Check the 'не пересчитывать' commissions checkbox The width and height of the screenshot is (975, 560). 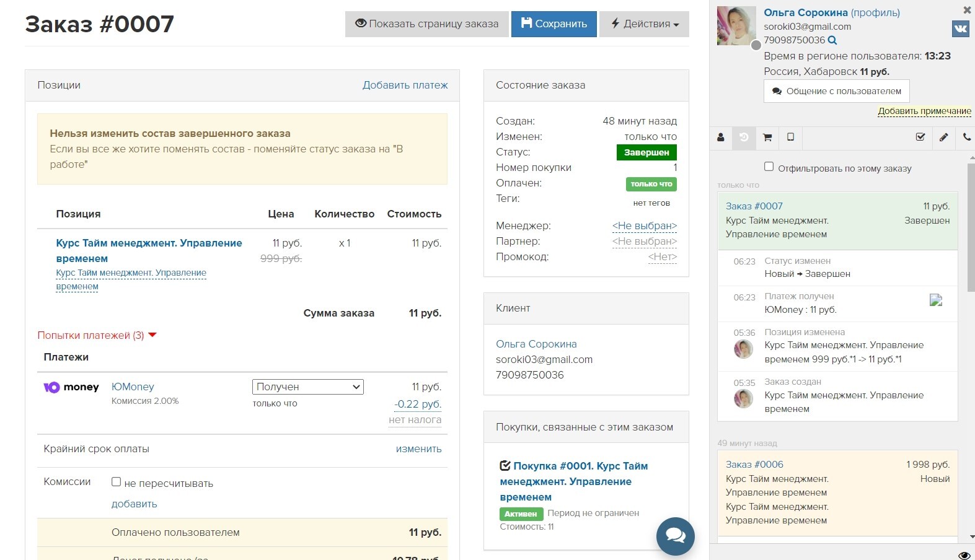(116, 482)
